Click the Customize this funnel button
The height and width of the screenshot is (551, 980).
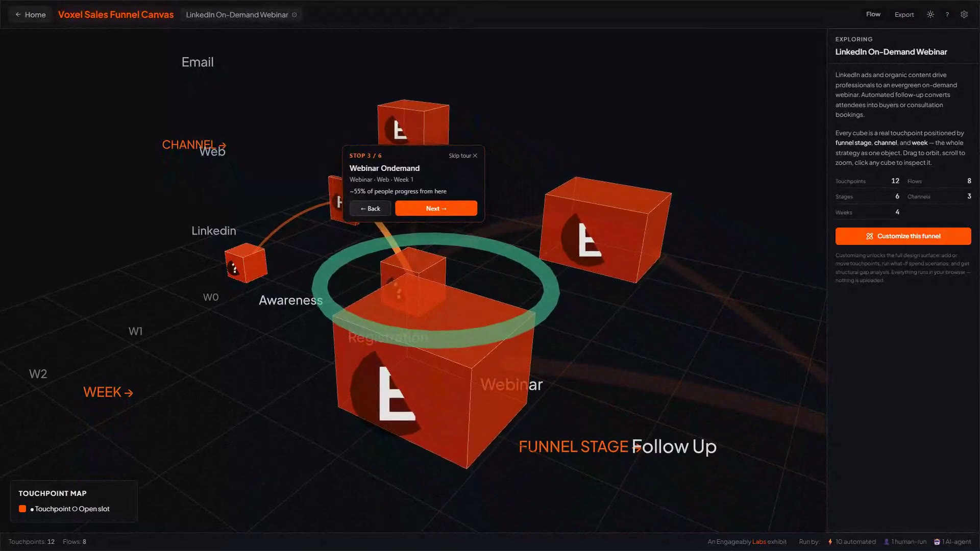(x=903, y=236)
